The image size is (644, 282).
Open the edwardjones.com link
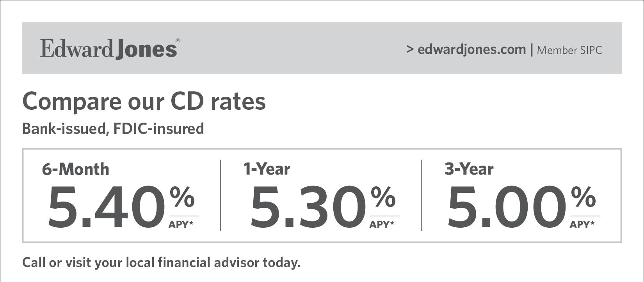pyautogui.click(x=471, y=50)
